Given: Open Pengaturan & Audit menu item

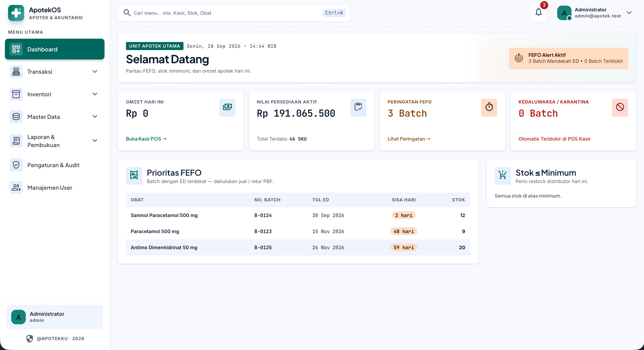Looking at the screenshot, I should [55, 165].
